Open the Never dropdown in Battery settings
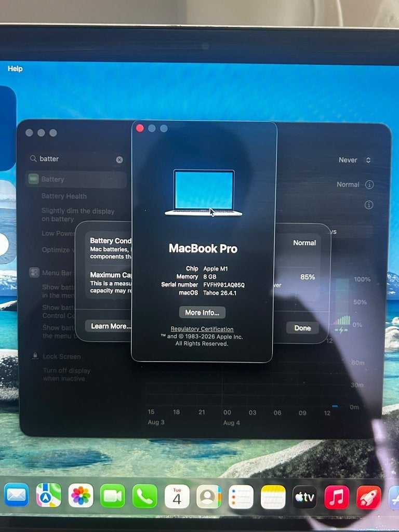Screen dimensions: 399x532 pos(355,160)
